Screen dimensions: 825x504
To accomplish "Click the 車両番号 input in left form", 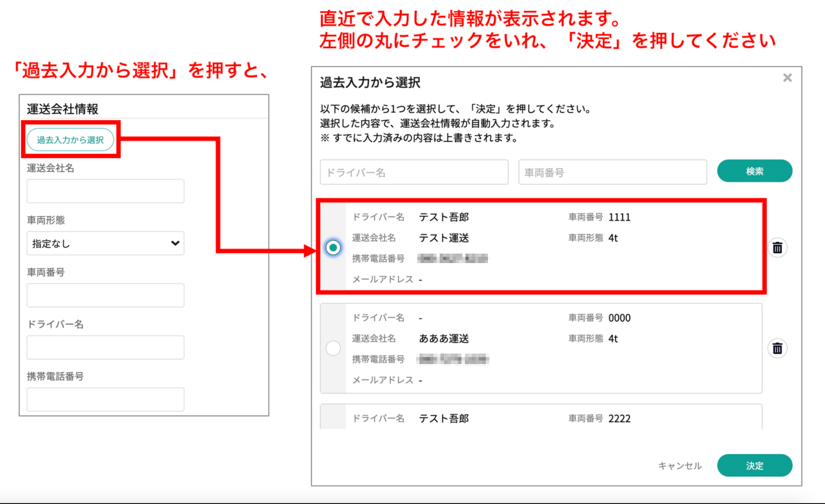I will tap(105, 295).
